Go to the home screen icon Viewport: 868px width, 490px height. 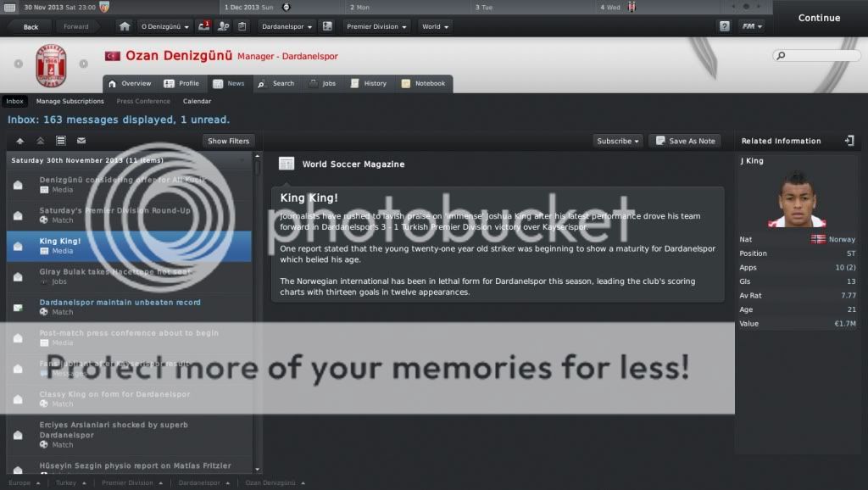tap(125, 26)
